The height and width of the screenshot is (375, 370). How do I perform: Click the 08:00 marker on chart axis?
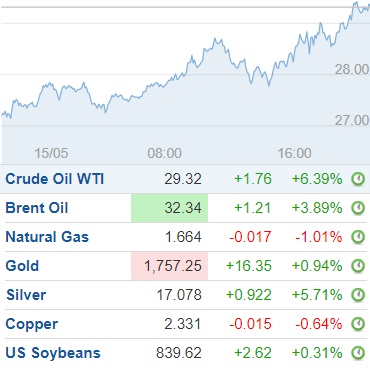coord(165,153)
